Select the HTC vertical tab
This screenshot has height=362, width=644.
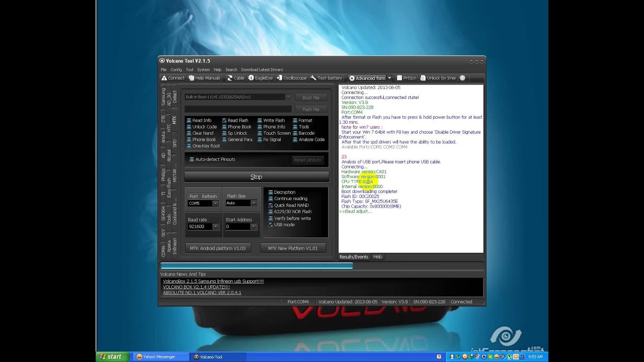tap(169, 128)
